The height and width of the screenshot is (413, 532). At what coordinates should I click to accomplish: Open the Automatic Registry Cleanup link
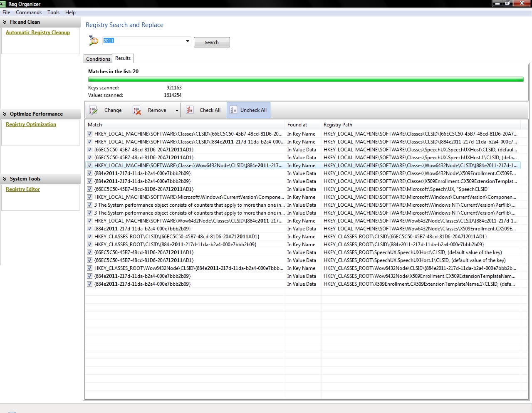click(38, 32)
